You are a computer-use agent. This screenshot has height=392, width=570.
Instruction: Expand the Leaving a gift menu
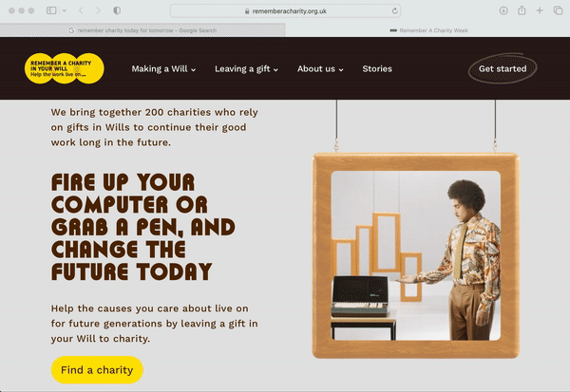tap(246, 68)
